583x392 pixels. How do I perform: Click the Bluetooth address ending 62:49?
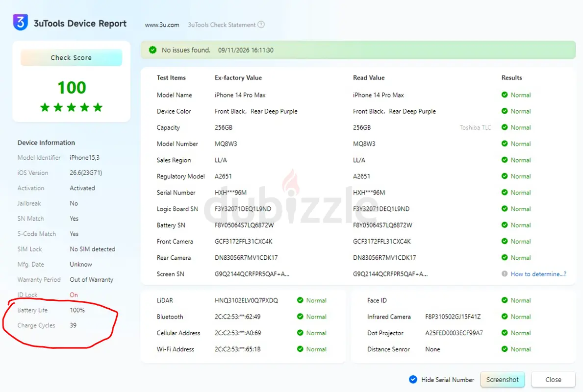click(238, 317)
